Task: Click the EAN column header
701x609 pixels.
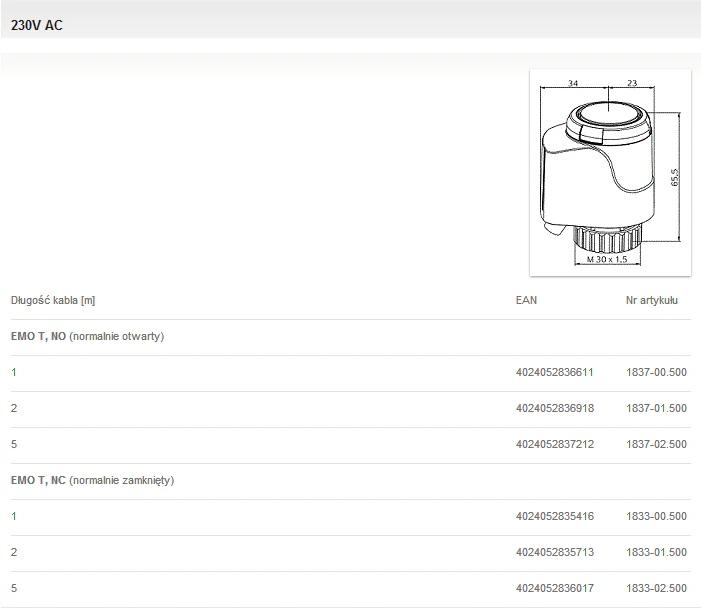Action: click(526, 300)
